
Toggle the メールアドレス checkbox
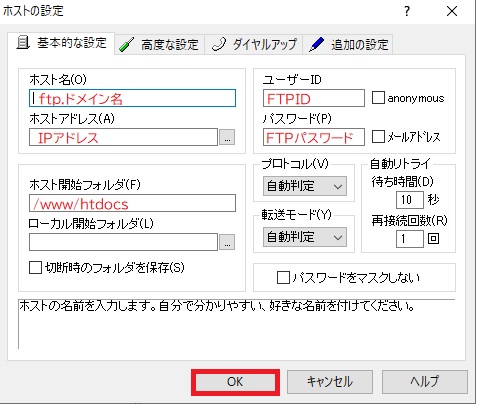(x=378, y=136)
